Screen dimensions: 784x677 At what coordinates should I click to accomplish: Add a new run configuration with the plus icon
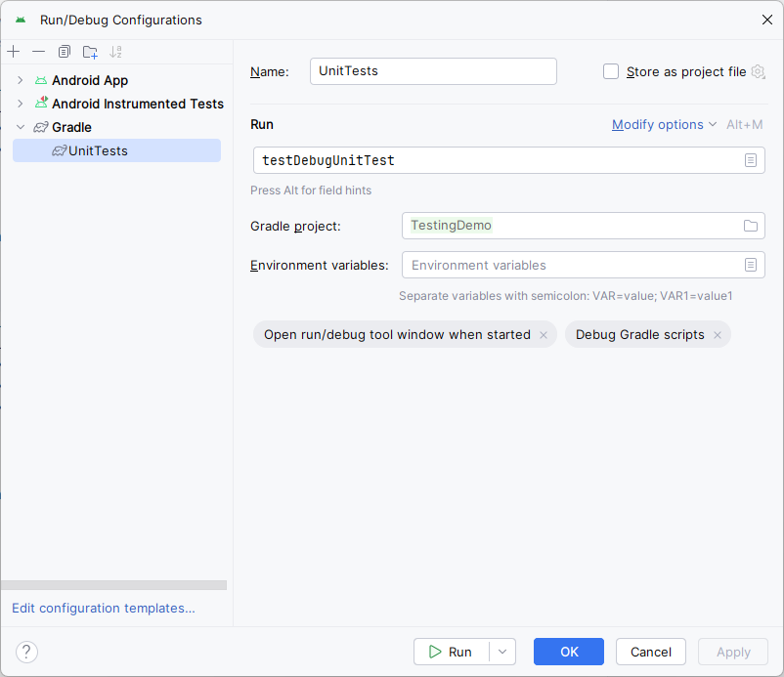(x=13, y=51)
